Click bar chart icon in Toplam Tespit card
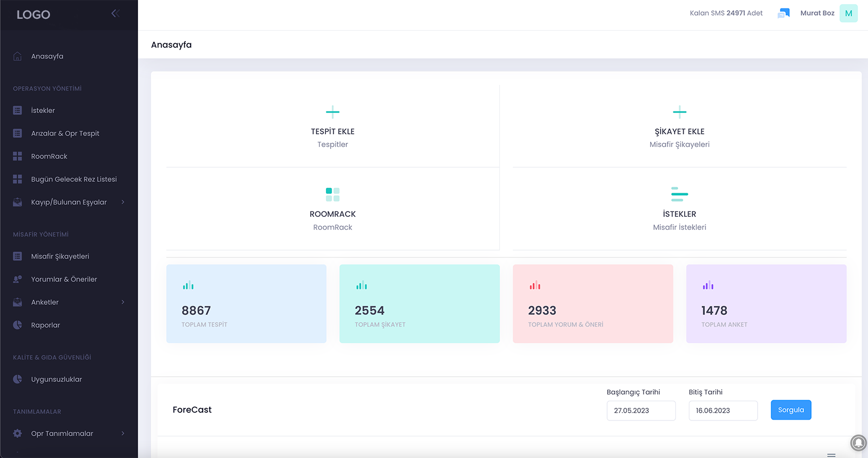The image size is (868, 458). coord(188,286)
